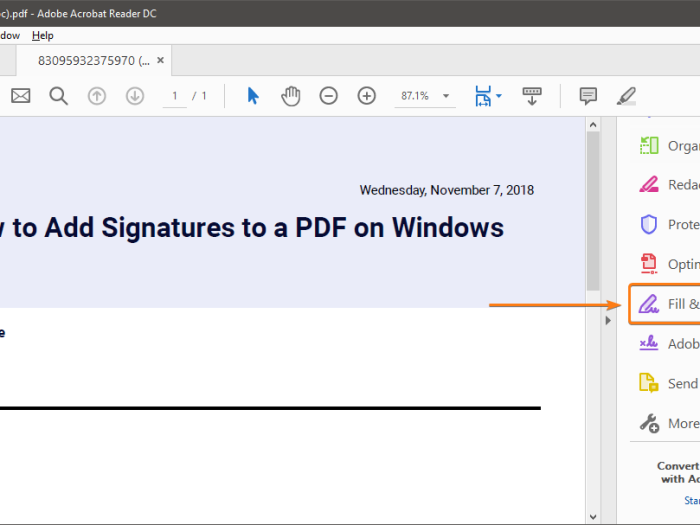Viewport: 700px width, 525px height.
Task: Open the Help menu
Action: coord(43,36)
